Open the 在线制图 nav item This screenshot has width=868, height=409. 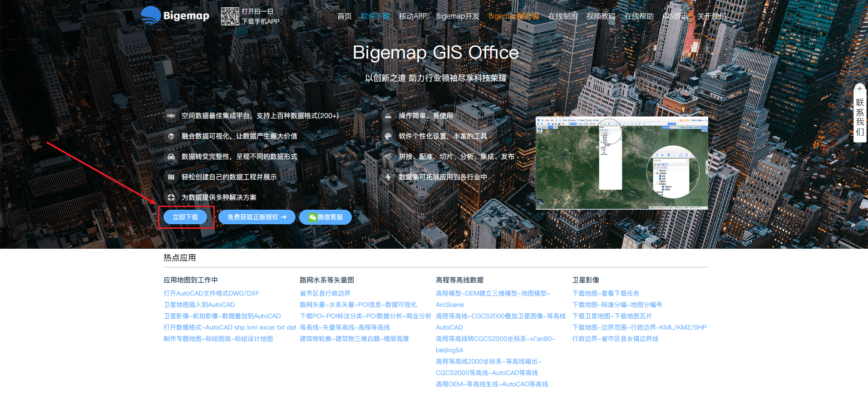click(563, 16)
